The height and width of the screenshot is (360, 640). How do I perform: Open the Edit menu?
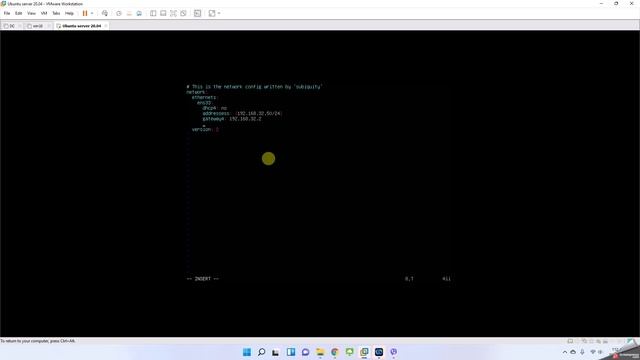pos(19,13)
